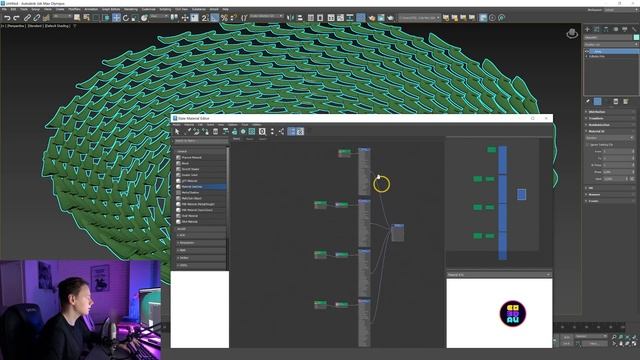Open Reference Coordinate System dropdown
Screen dimensions: 640x360
[x=158, y=16]
